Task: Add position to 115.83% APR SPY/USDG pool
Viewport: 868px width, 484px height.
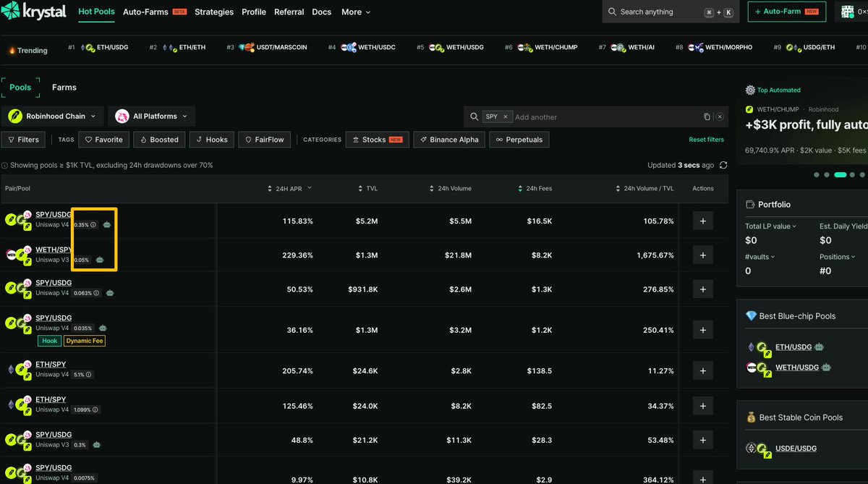Action: [x=702, y=221]
